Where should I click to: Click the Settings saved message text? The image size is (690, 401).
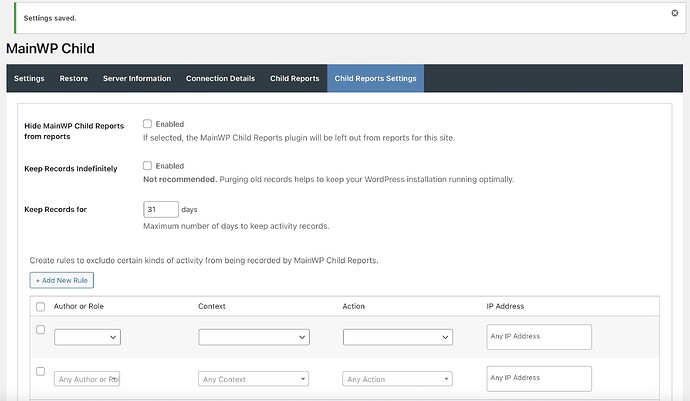pyautogui.click(x=50, y=18)
